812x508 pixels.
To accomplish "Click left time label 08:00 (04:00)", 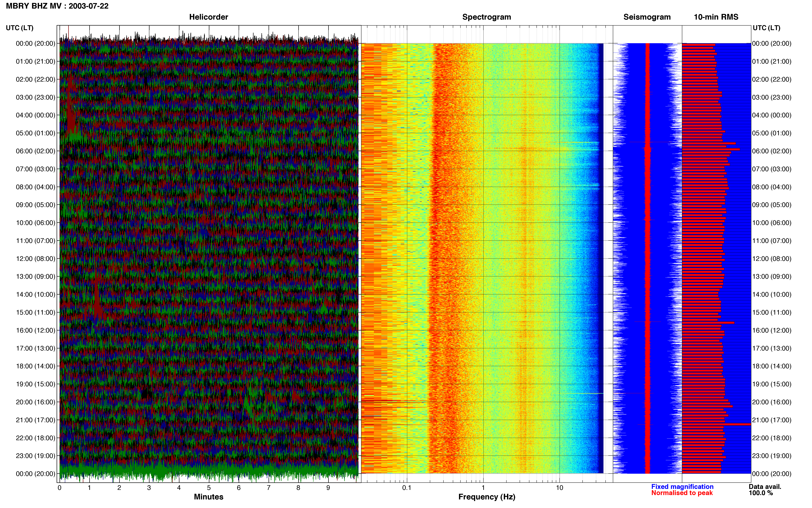I will [36, 187].
